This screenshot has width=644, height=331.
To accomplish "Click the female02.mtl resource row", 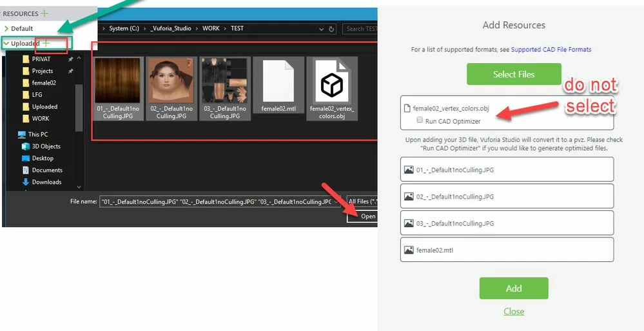I will click(x=507, y=250).
